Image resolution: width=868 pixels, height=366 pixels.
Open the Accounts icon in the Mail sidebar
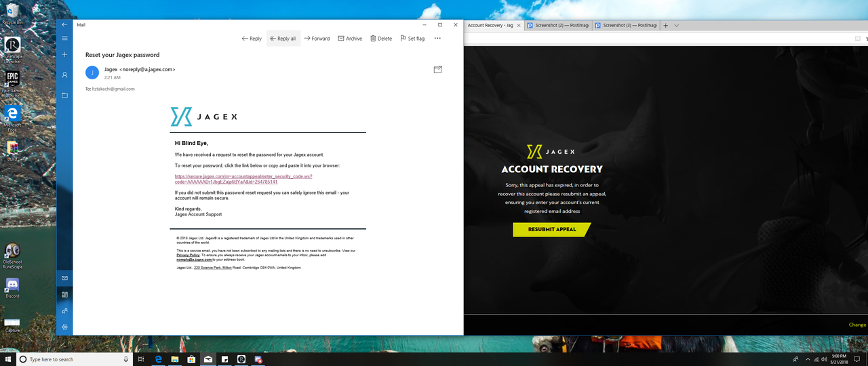click(x=64, y=75)
